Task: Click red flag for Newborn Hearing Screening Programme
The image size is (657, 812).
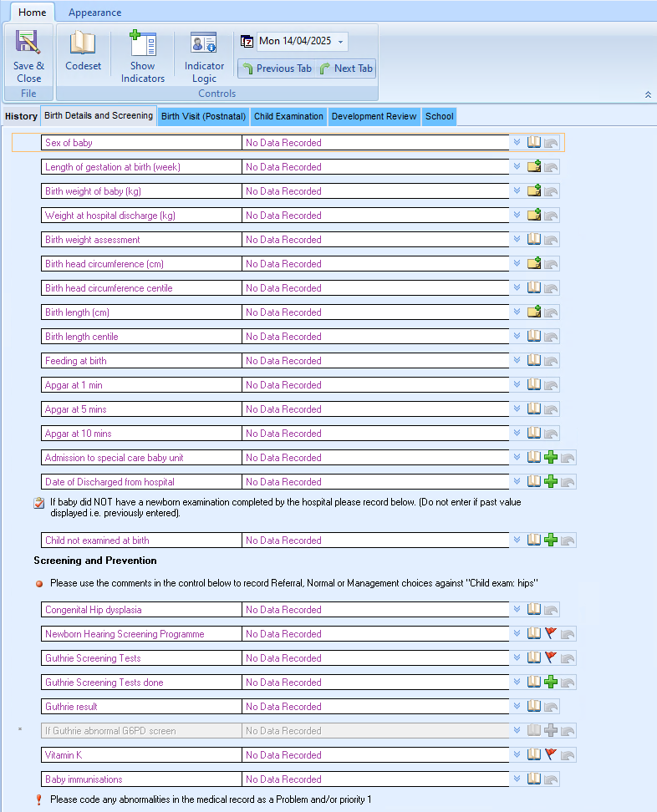Action: pyautogui.click(x=551, y=633)
